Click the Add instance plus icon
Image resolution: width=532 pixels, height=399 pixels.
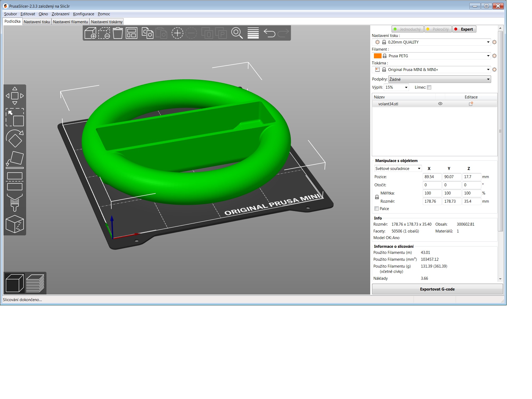pos(177,33)
